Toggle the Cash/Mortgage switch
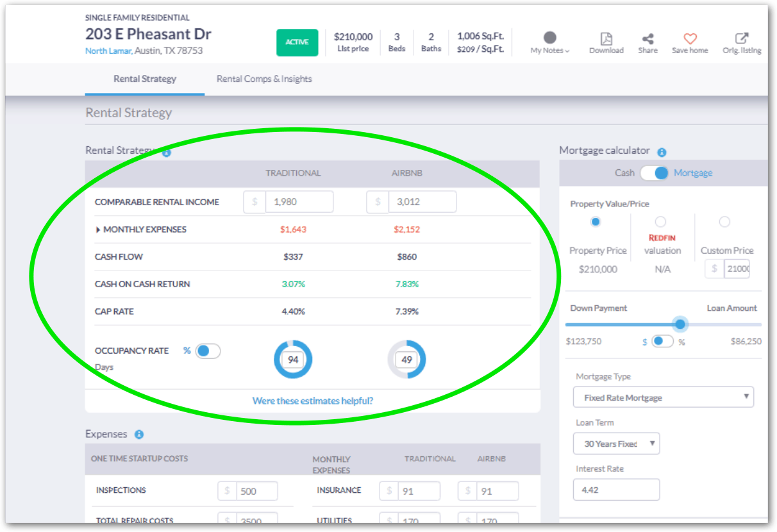This screenshot has width=777, height=532. [x=654, y=173]
